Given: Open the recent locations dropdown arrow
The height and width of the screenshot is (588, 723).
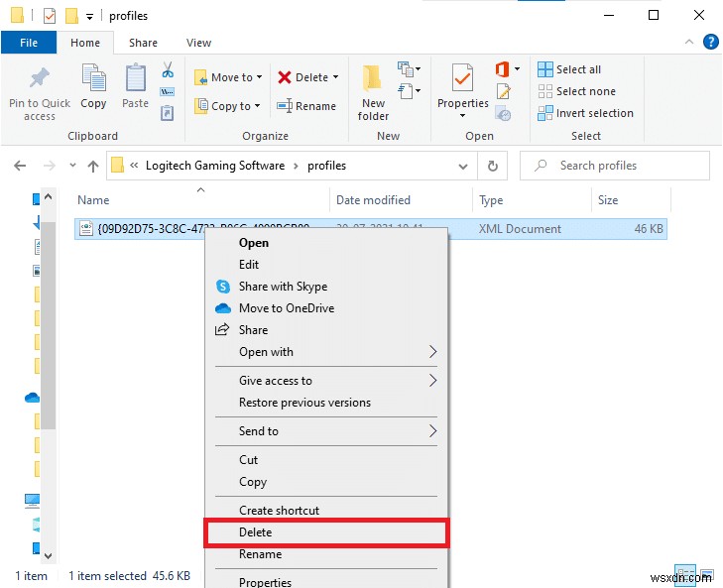Looking at the screenshot, I should (x=72, y=166).
